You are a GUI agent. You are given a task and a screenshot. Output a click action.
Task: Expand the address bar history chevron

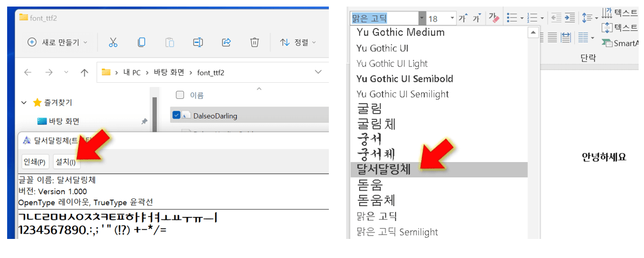[318, 72]
